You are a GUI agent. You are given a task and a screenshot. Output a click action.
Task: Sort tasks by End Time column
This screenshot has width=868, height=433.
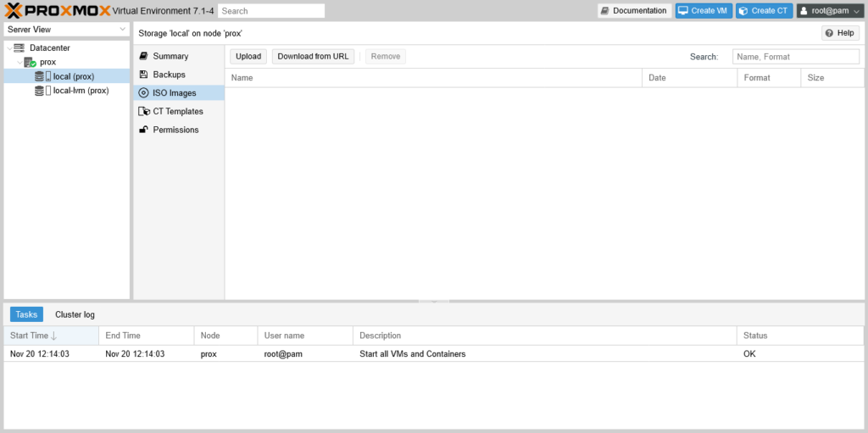[x=146, y=336]
